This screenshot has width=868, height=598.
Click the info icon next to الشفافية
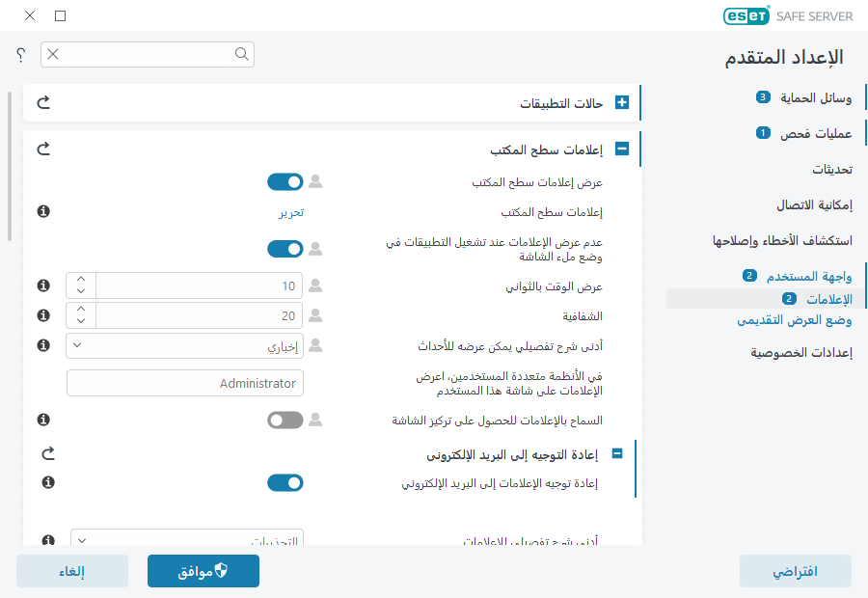click(x=42, y=315)
